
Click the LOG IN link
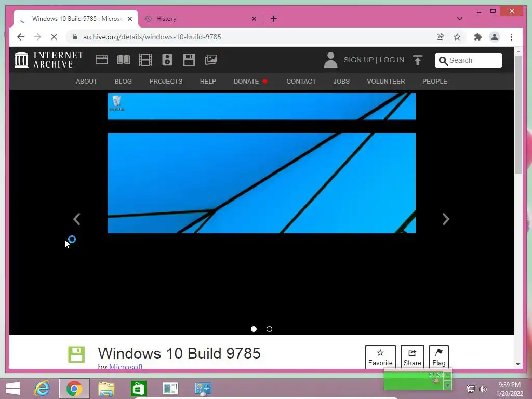point(392,60)
